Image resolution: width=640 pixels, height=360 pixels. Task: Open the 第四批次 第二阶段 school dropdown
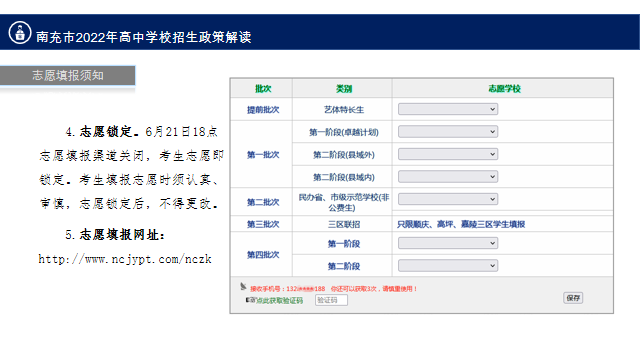pos(448,266)
